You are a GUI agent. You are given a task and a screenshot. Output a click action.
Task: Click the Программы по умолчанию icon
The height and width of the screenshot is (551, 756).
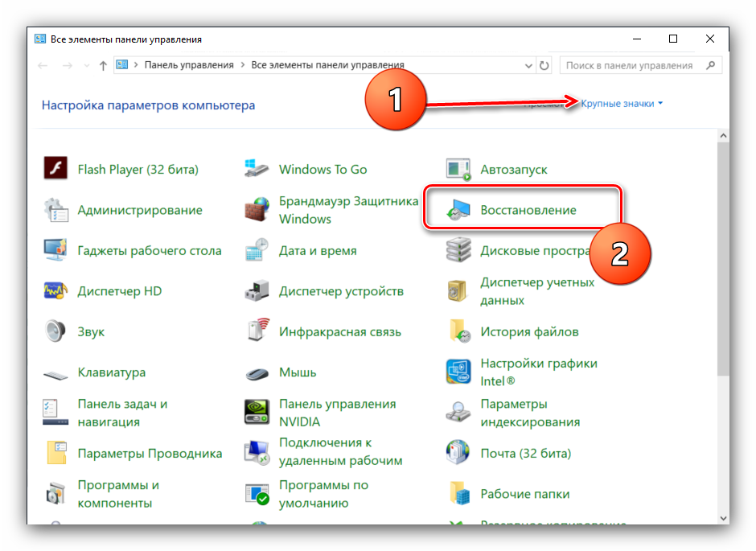257,494
